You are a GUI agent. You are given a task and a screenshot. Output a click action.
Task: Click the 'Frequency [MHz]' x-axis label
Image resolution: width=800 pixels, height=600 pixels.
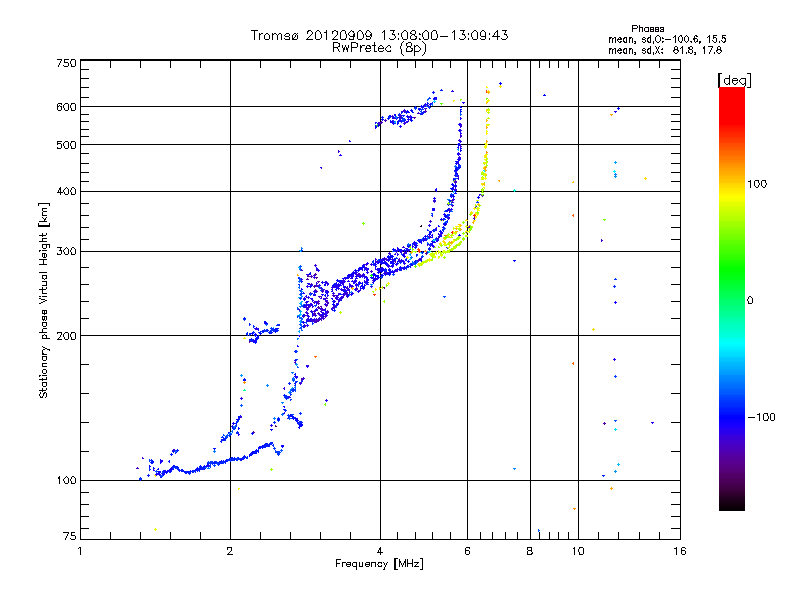(379, 564)
